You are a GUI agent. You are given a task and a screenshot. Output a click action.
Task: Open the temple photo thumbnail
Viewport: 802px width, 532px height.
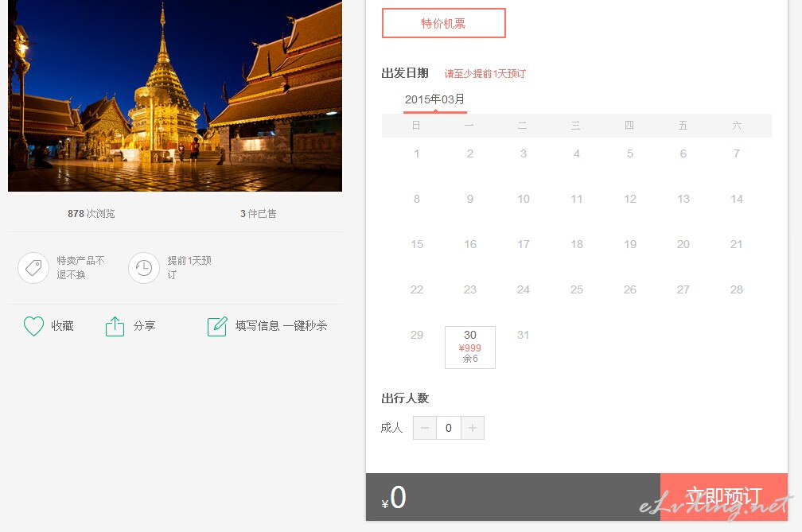[x=175, y=95]
